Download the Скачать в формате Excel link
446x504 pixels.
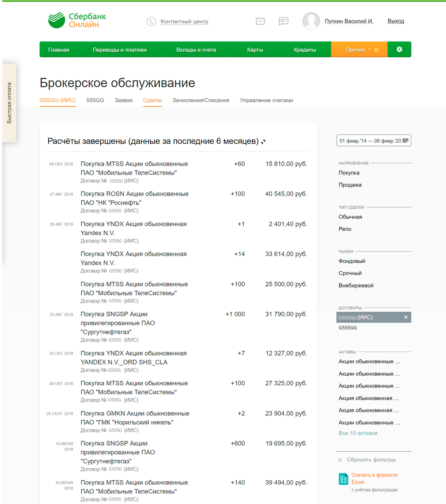[x=374, y=478]
